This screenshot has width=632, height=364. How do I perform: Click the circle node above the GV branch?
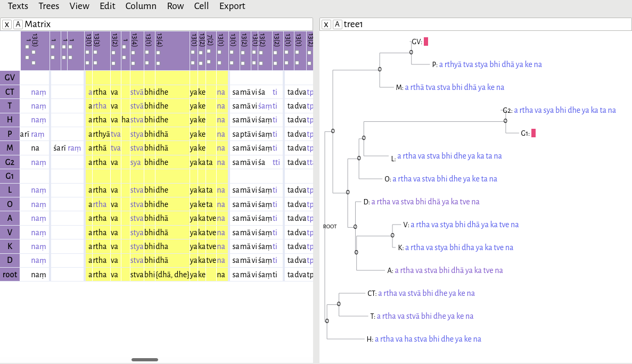[411, 52]
